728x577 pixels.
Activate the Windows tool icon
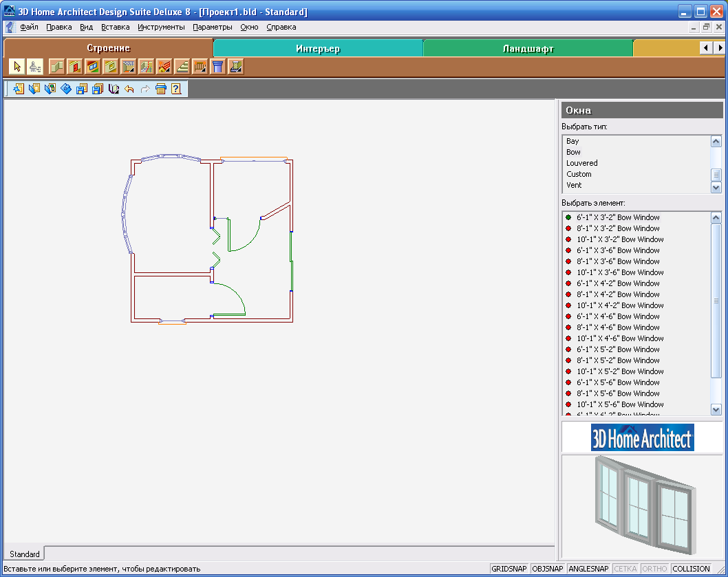93,67
